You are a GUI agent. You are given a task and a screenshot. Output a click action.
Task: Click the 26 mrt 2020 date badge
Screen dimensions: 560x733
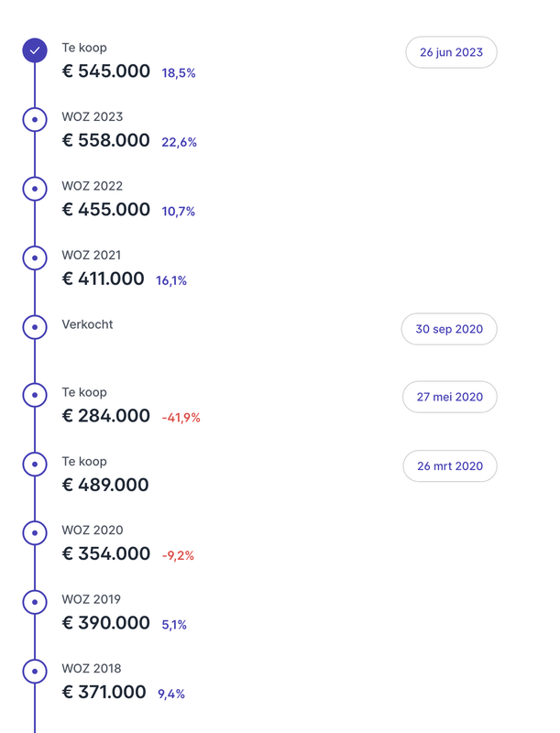[449, 465]
